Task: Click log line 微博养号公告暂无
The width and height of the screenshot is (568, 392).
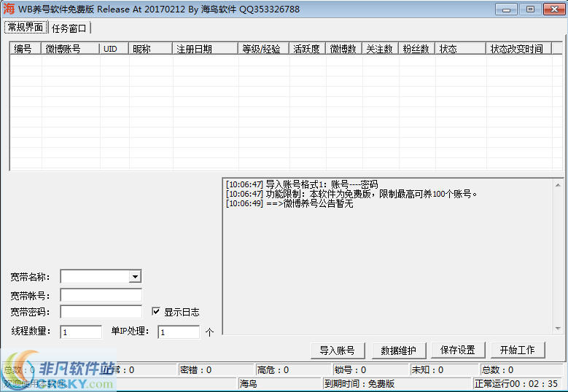Action: pos(289,203)
